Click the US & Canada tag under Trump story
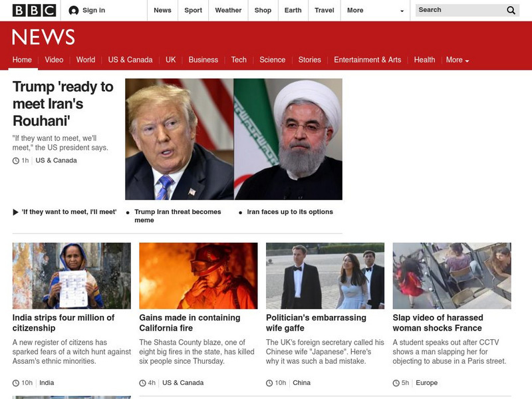 point(56,160)
